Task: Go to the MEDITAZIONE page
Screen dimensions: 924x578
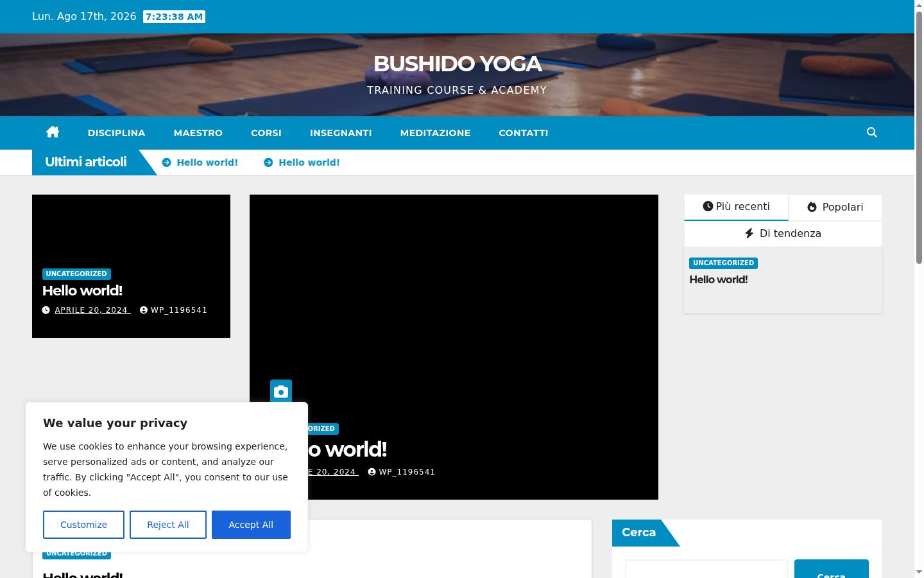Action: [436, 133]
